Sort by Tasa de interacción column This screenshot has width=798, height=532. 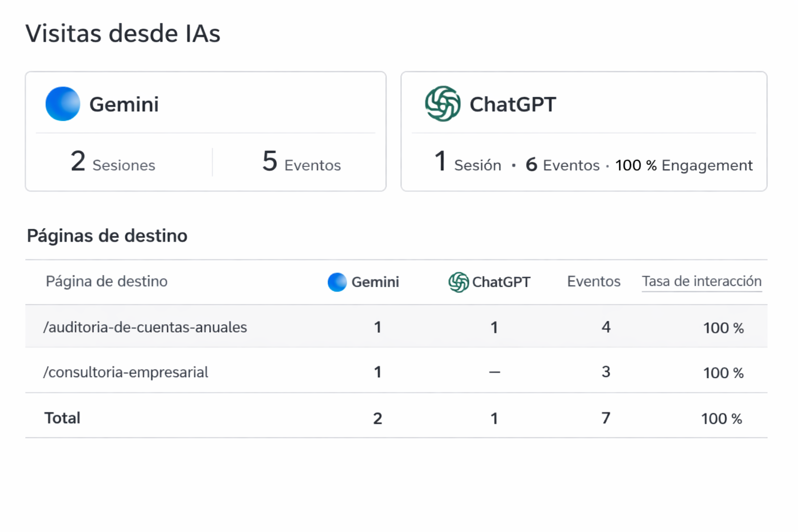pyautogui.click(x=701, y=282)
